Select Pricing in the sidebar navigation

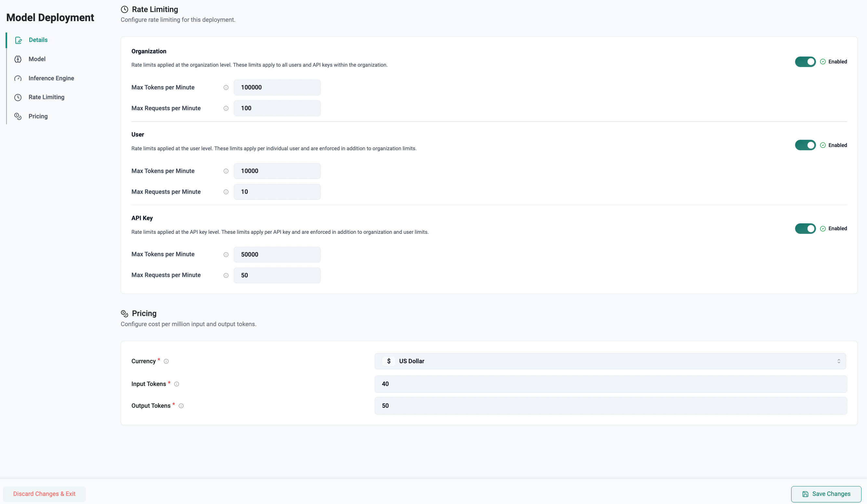point(38,117)
